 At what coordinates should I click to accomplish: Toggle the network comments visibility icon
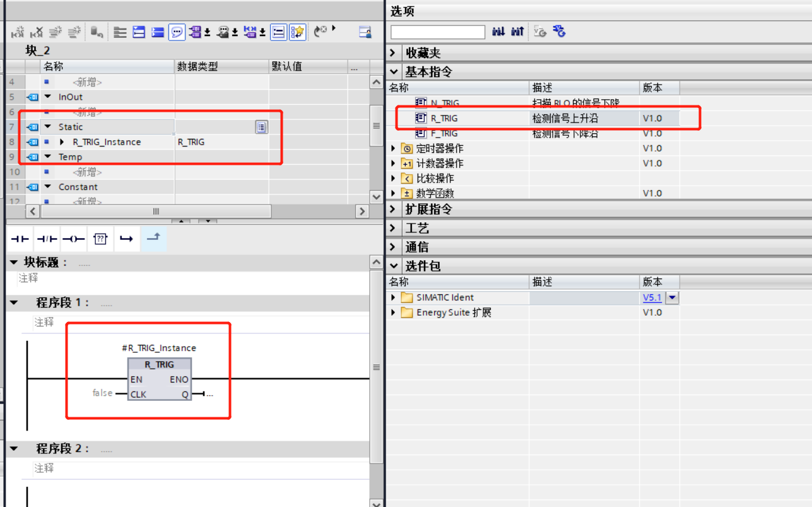click(x=177, y=32)
